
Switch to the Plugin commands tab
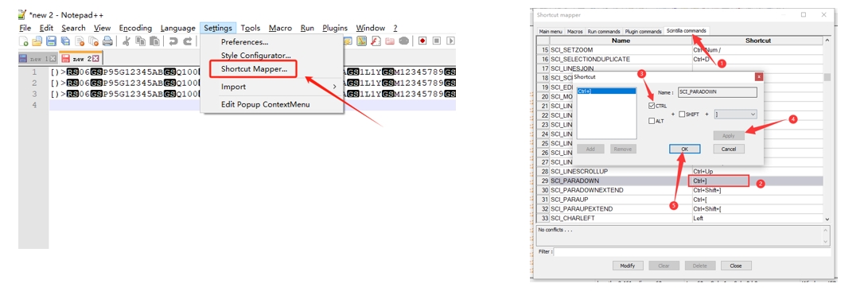tap(644, 32)
